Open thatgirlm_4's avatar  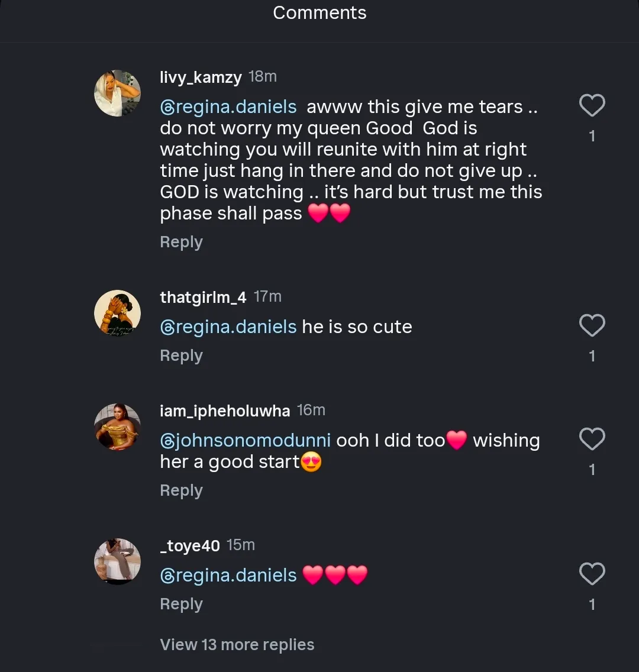(x=118, y=314)
